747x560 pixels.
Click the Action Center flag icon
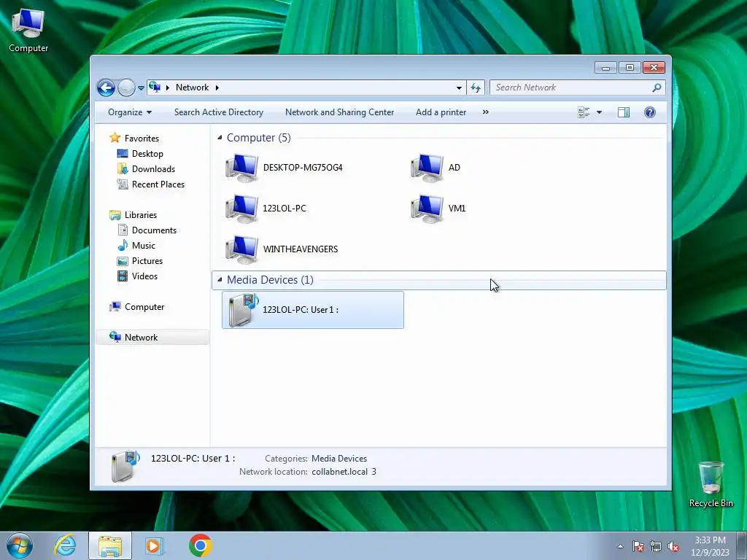click(x=638, y=546)
